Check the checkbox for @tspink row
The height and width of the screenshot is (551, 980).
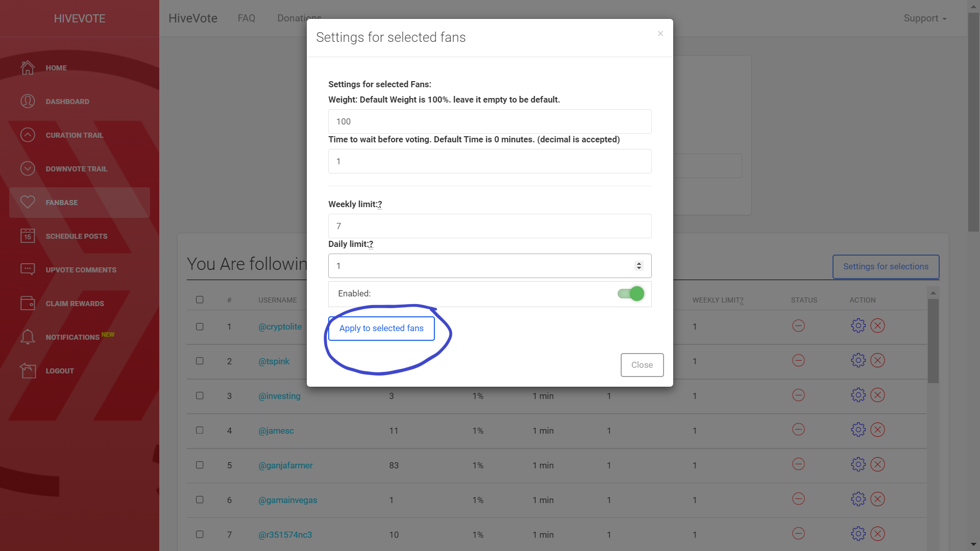coord(200,361)
